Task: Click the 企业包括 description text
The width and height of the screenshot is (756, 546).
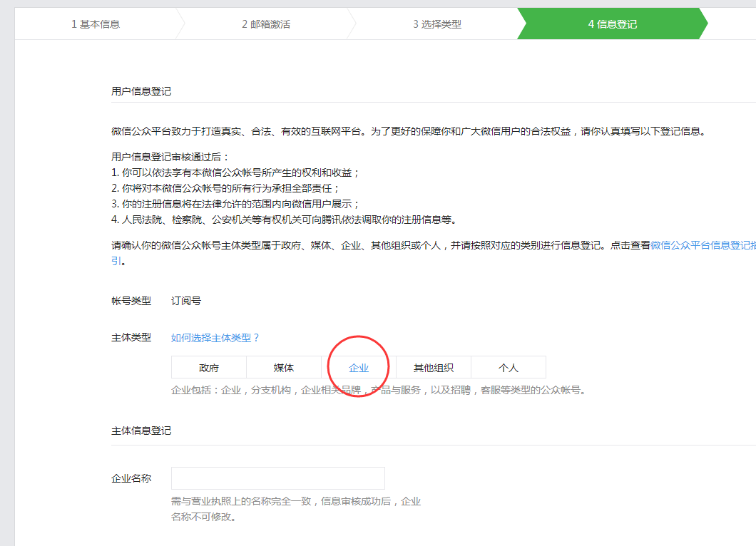Action: (x=378, y=390)
